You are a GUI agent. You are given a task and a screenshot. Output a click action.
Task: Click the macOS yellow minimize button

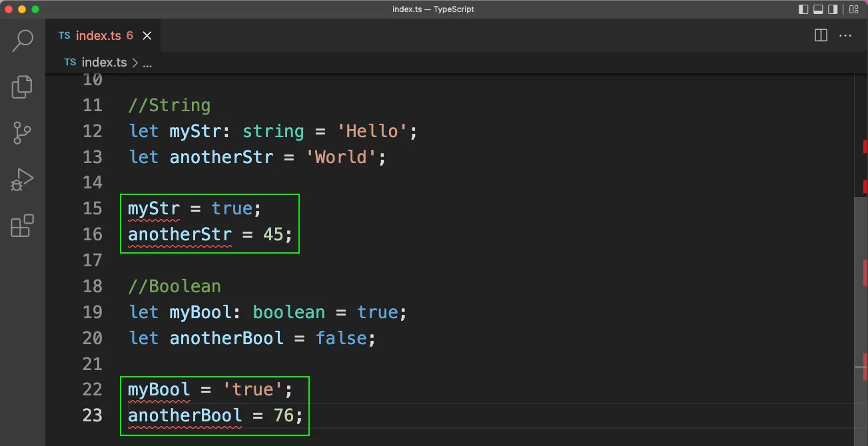coord(22,9)
